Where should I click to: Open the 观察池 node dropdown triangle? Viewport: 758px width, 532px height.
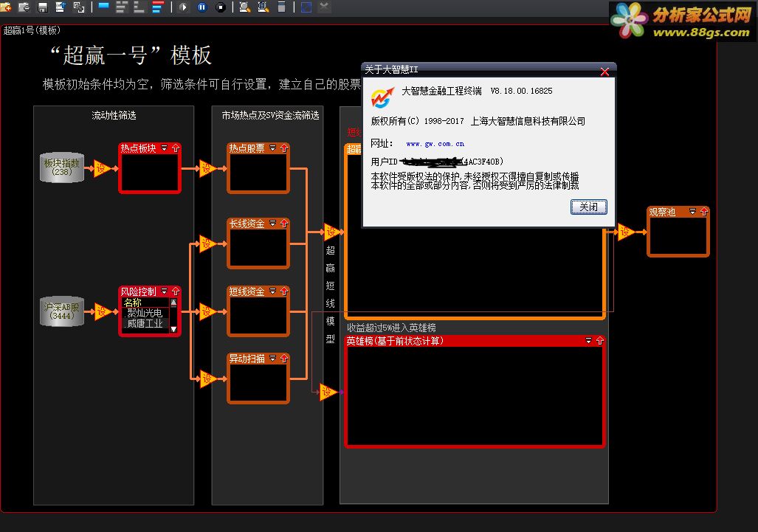point(693,212)
